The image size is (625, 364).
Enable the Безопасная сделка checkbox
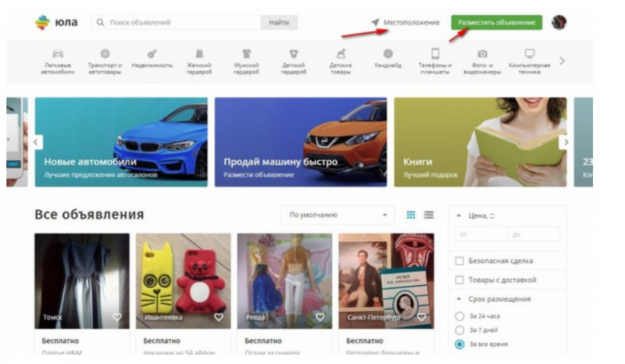(x=459, y=261)
